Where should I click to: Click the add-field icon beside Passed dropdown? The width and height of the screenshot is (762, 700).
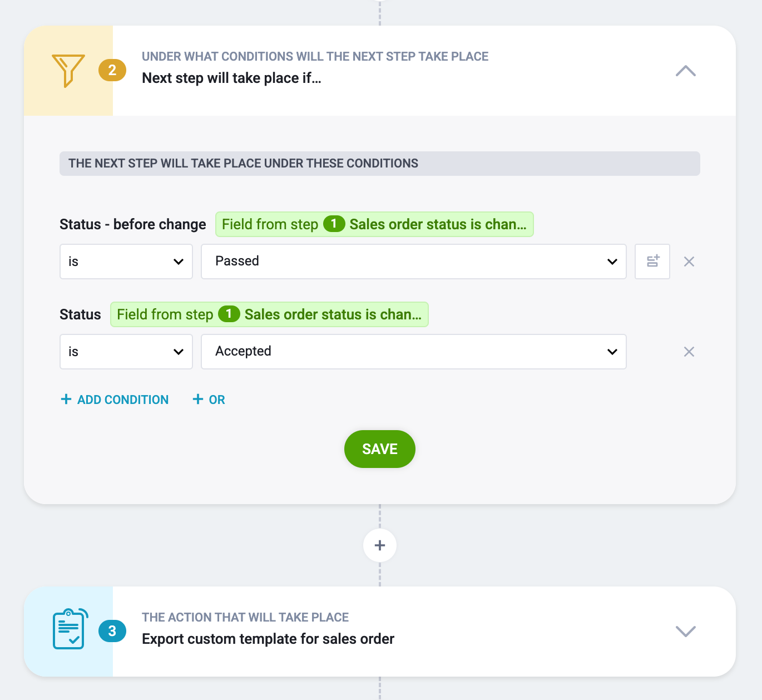click(x=652, y=262)
